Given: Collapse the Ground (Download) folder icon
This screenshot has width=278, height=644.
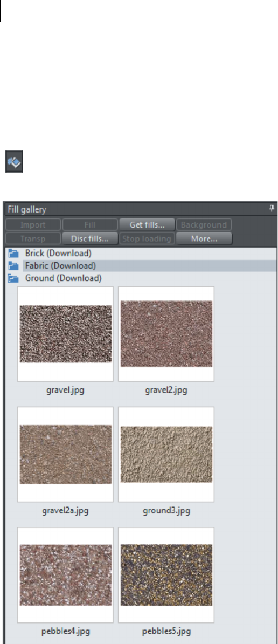Looking at the screenshot, I should 13,278.
